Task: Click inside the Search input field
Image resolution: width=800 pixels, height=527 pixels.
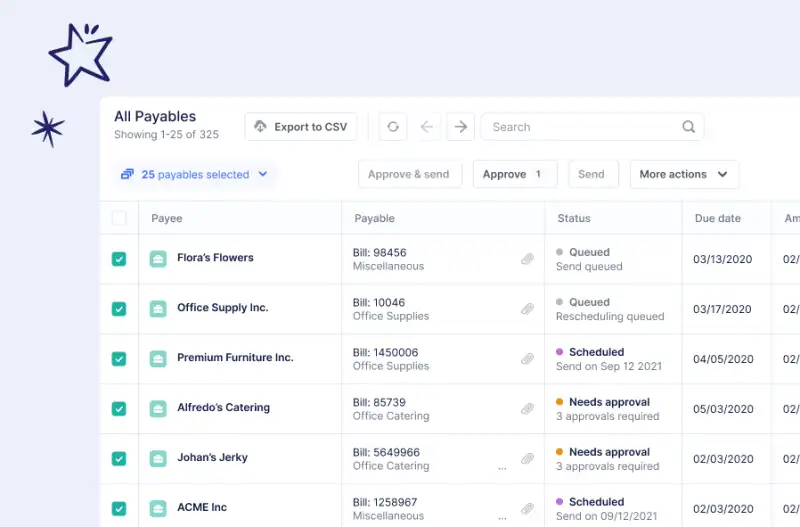Action: 580,127
